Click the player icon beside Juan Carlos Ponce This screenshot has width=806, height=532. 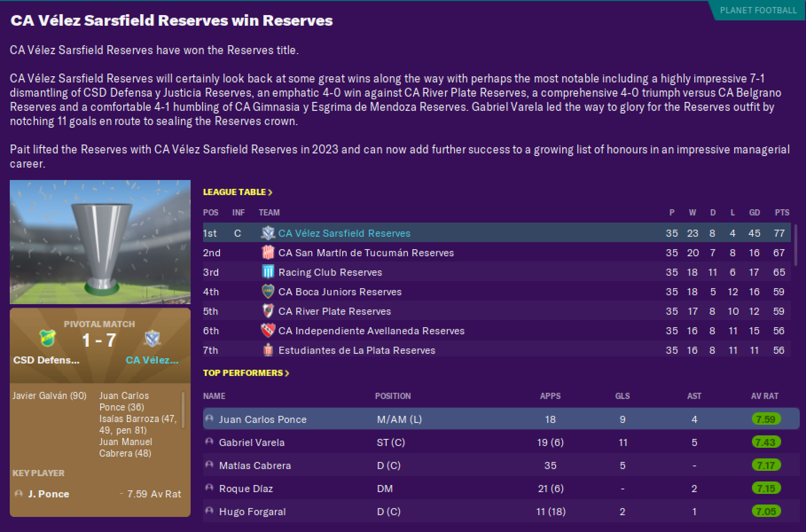click(209, 419)
